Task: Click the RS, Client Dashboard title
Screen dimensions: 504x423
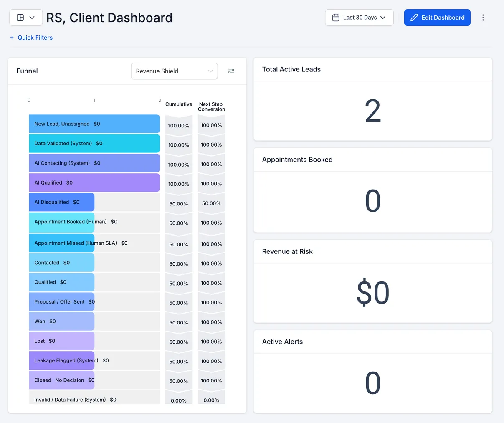Action: click(x=109, y=18)
